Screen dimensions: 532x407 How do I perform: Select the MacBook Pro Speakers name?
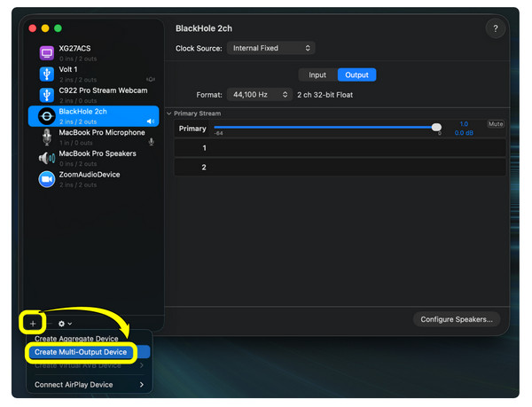[98, 153]
